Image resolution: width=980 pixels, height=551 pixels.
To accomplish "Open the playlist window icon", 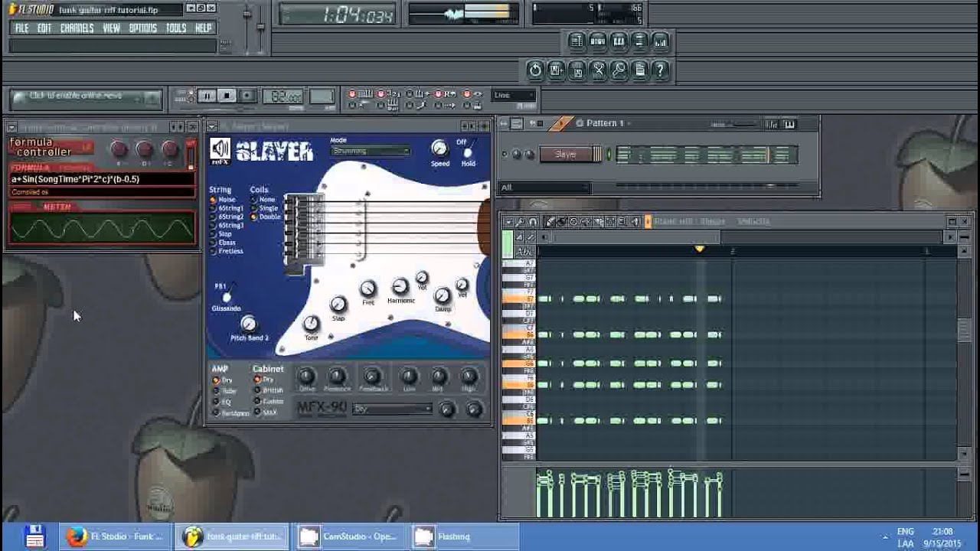I will pos(577,41).
